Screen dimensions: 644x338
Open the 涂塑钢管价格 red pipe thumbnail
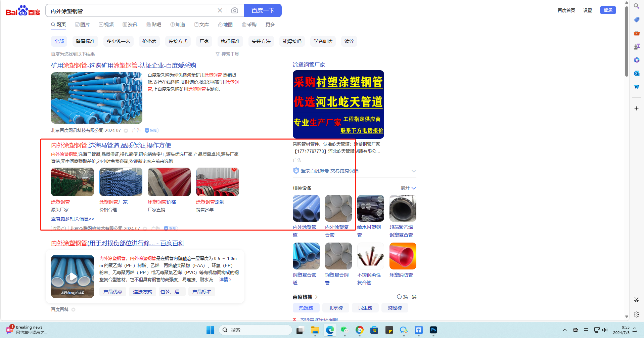point(169,182)
